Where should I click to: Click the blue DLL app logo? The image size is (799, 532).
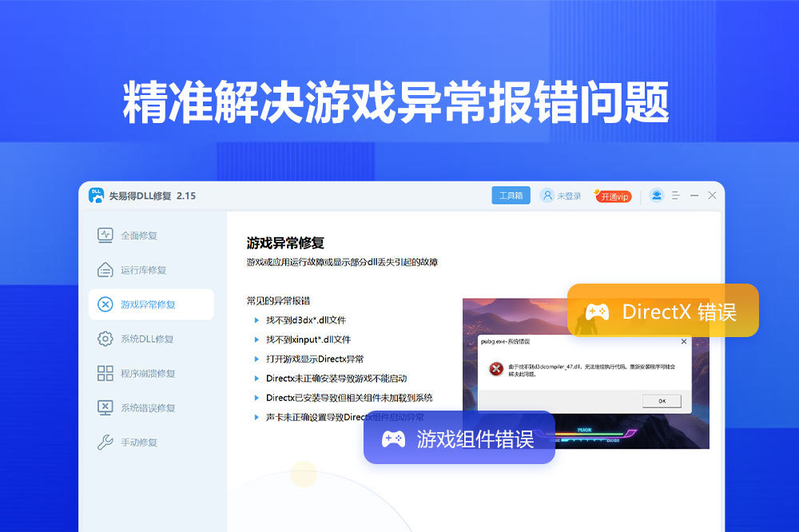coord(97,196)
